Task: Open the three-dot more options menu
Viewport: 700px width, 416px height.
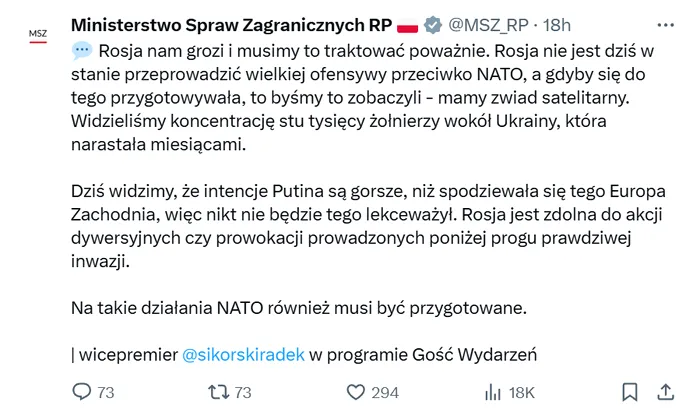Action: 666,25
